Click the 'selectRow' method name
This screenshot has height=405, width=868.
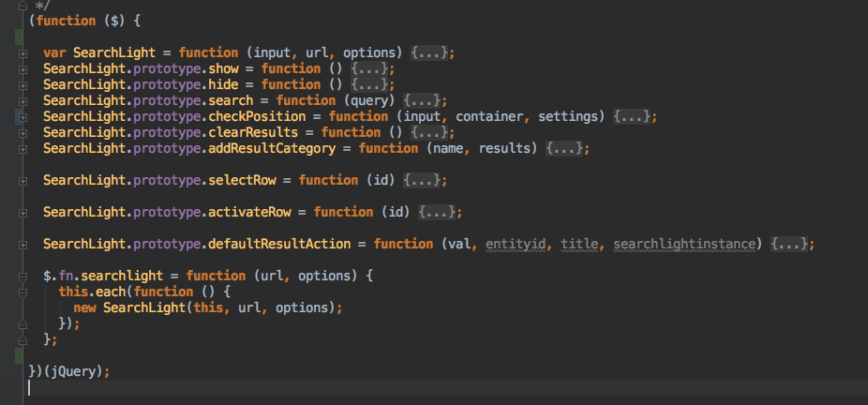tap(242, 180)
